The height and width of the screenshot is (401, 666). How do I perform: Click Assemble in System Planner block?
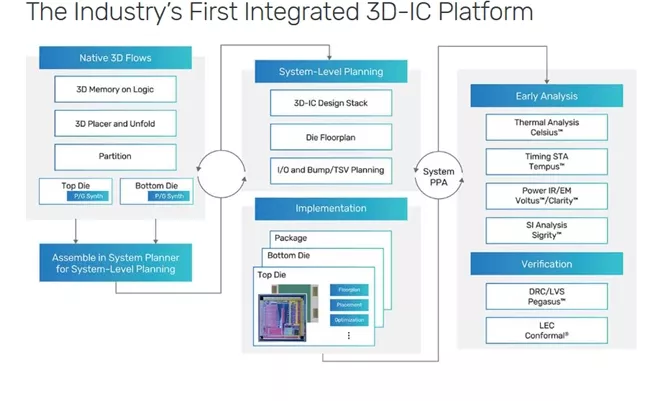[115, 263]
